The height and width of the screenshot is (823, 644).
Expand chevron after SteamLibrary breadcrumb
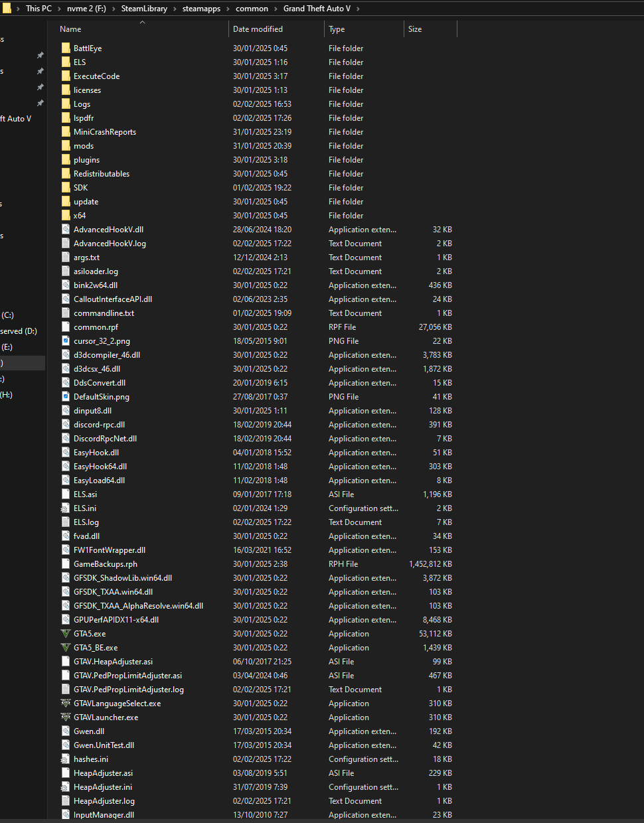tap(175, 9)
